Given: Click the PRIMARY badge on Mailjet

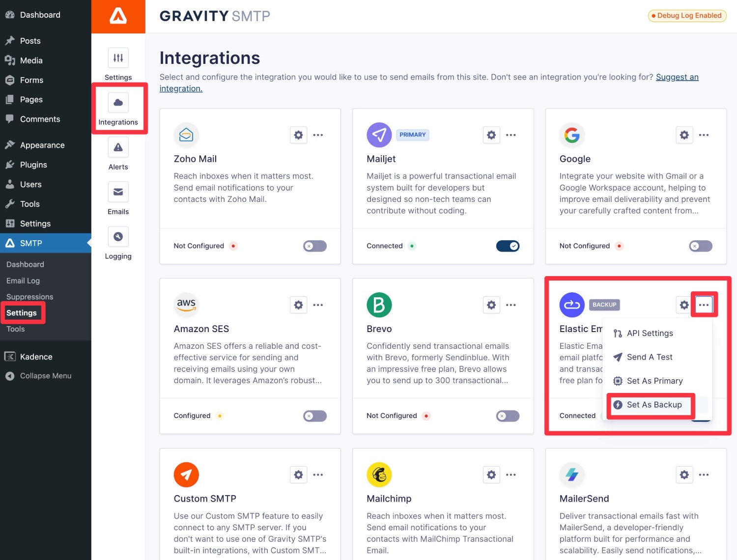Looking at the screenshot, I should (x=413, y=135).
